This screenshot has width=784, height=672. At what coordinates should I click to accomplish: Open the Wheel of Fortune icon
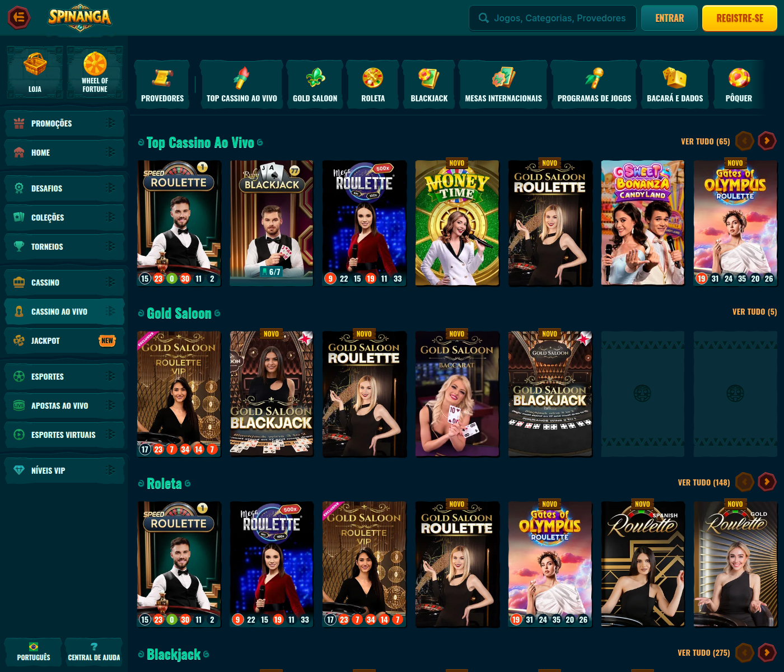point(95,63)
